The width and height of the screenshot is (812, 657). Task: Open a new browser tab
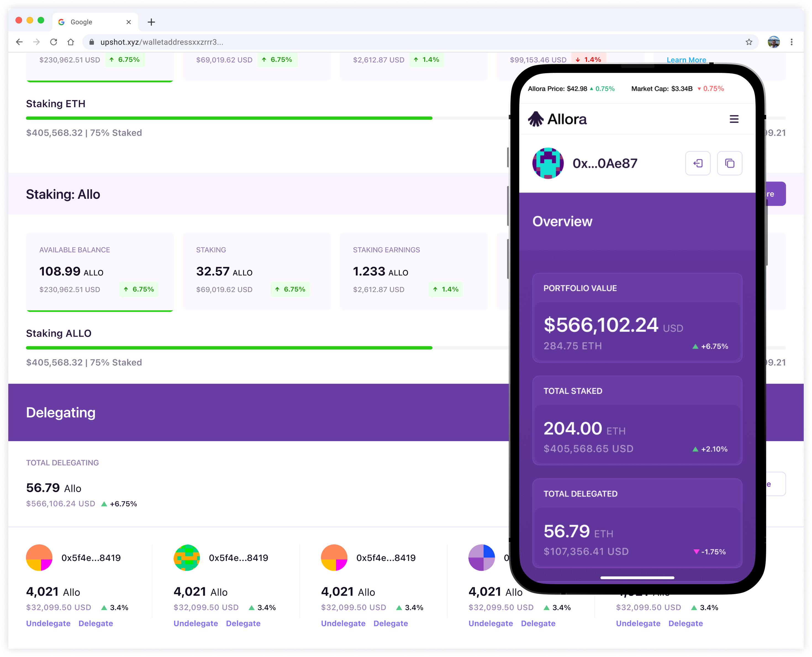(151, 22)
